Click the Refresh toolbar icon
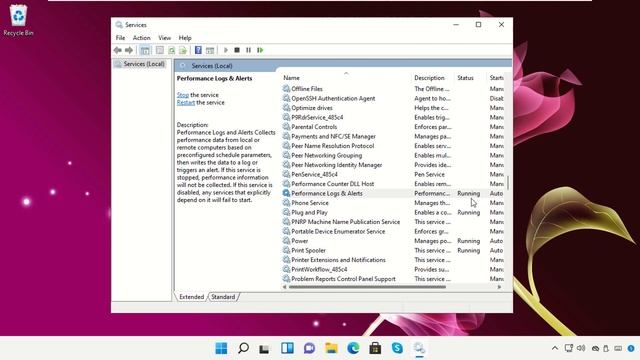640x360 pixels. tap(171, 50)
